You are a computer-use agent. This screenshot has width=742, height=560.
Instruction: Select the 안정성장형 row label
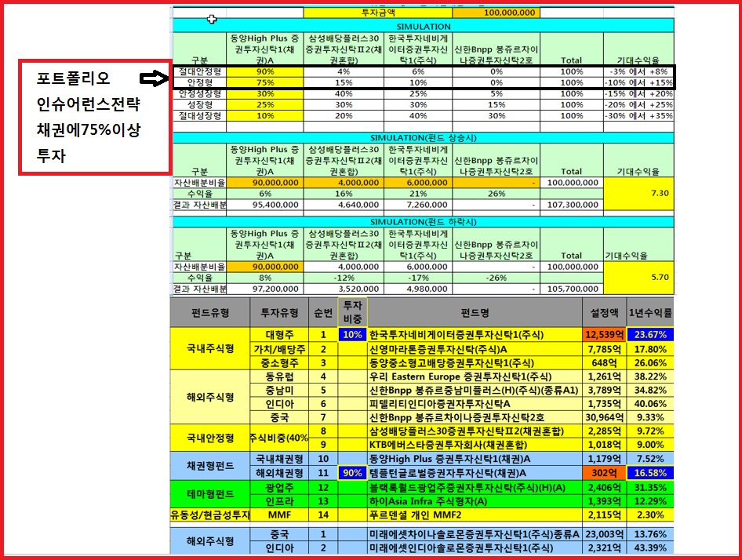click(x=200, y=94)
